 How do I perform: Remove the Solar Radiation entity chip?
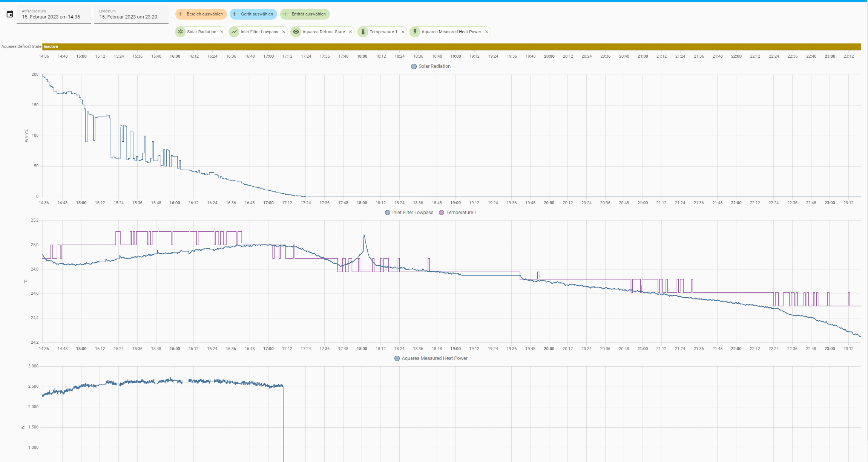coord(222,32)
